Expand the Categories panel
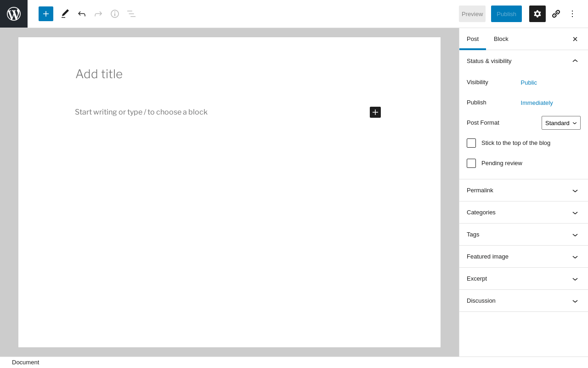The image size is (588, 368). click(524, 213)
